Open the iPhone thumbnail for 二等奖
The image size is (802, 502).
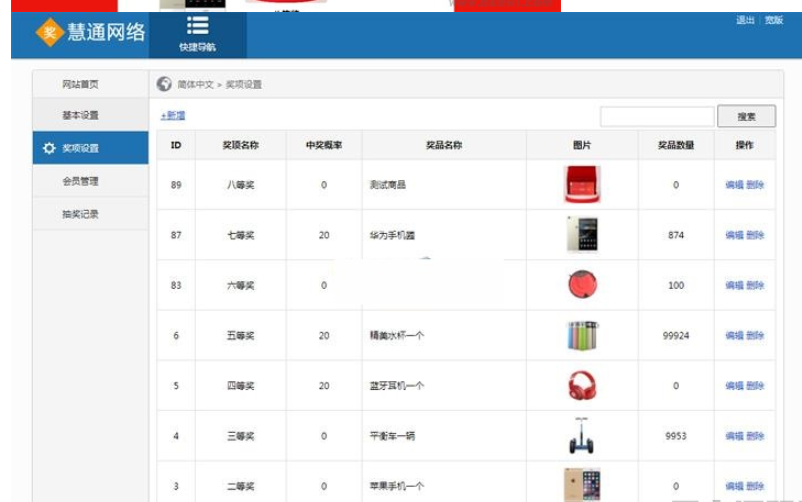click(582, 485)
